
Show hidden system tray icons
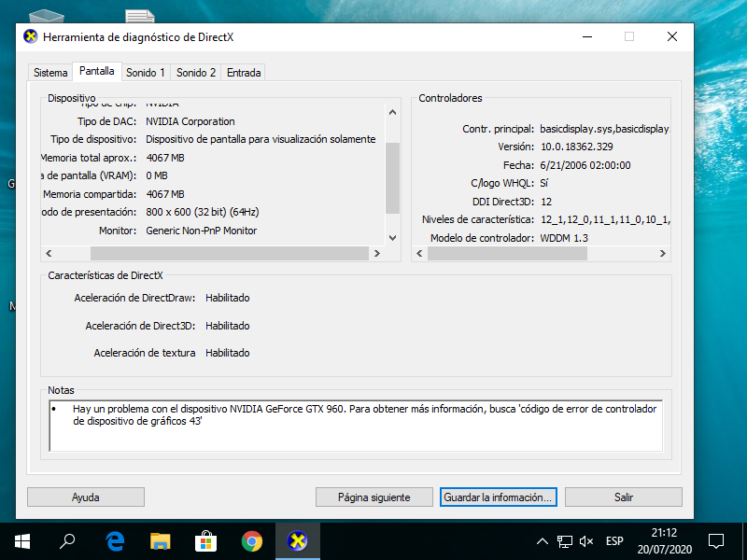coord(543,541)
